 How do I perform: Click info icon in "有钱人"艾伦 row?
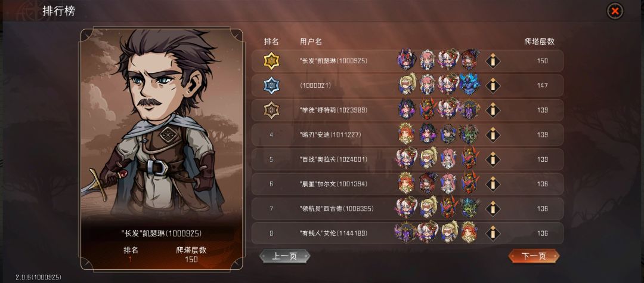point(493,233)
